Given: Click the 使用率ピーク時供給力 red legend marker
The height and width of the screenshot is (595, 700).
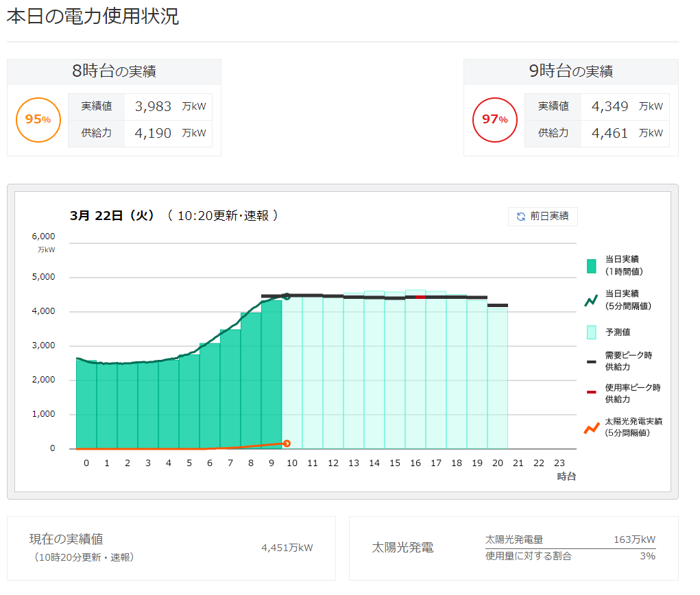Looking at the screenshot, I should (591, 392).
